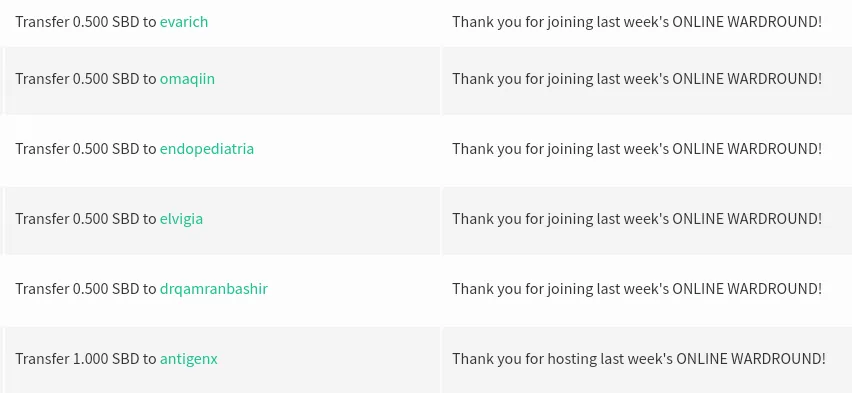Select the Transfer 0.500 SBD to evarich text
Viewport: 852px width, 393px height.
(x=111, y=22)
